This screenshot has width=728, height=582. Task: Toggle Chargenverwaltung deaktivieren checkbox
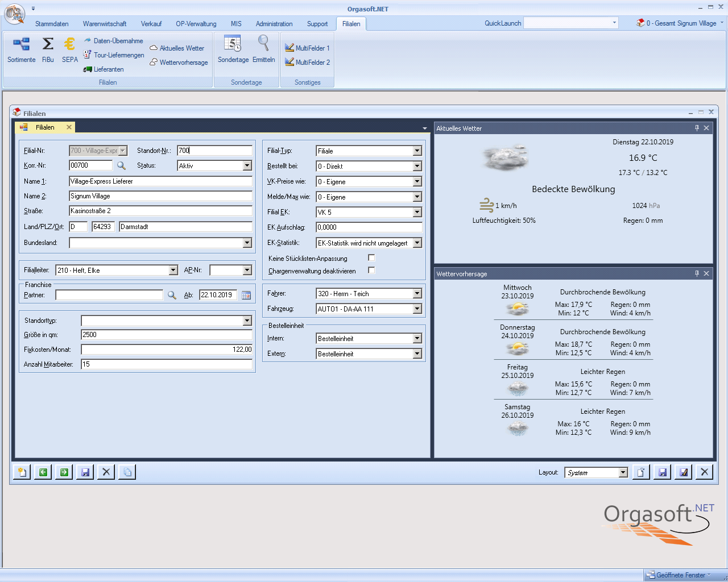pyautogui.click(x=371, y=271)
